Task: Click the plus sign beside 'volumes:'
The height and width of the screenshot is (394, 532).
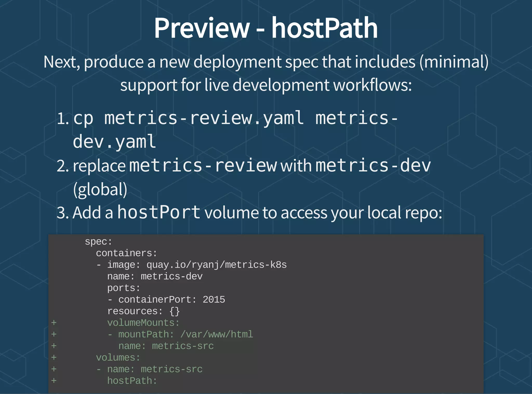Action: (54, 358)
